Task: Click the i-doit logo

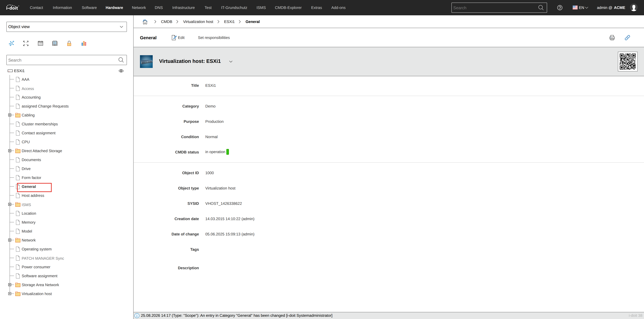Action: [12, 7]
